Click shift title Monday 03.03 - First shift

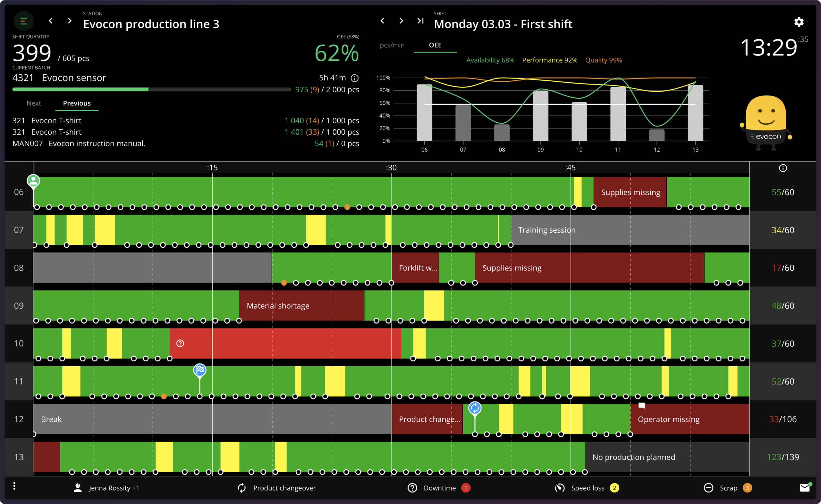coord(503,24)
